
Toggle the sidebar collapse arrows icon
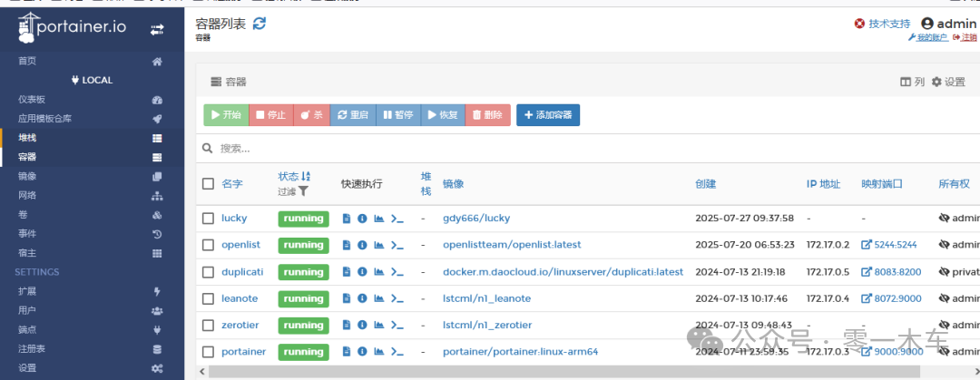point(157,29)
